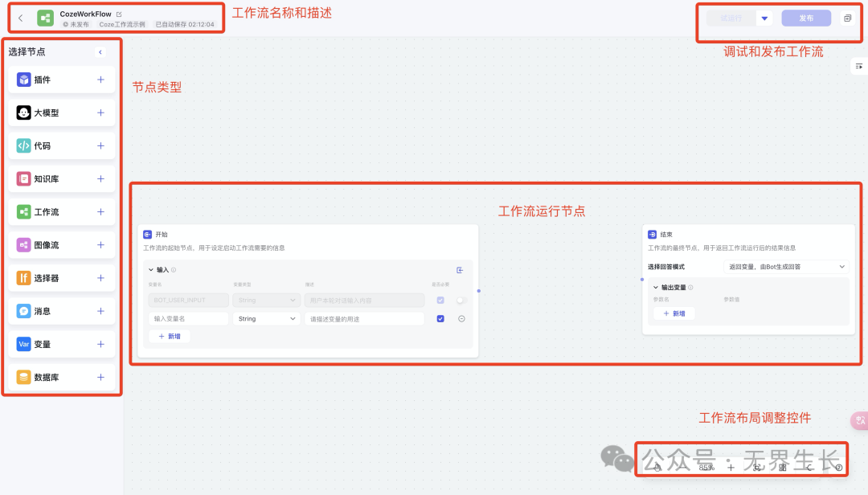Open the disabled String dropdown for BOT_USER_INPUT

pos(266,300)
